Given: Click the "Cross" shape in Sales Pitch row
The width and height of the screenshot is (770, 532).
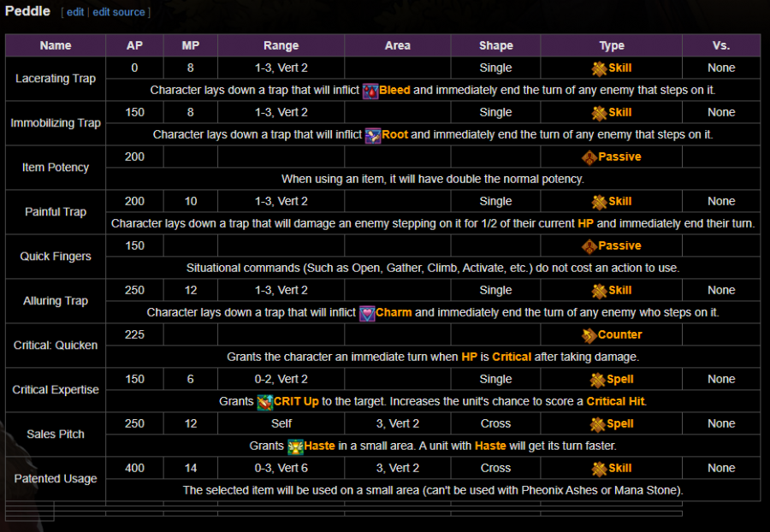Looking at the screenshot, I should (495, 423).
